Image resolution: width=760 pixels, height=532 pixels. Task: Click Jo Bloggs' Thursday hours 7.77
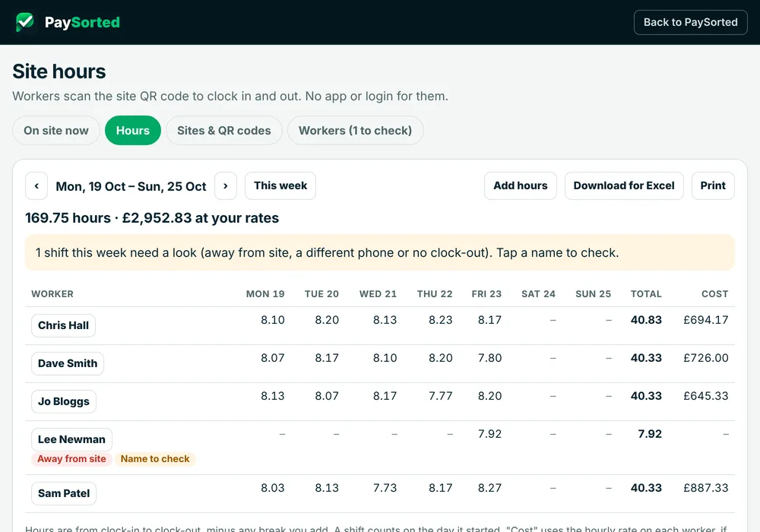[x=441, y=396]
